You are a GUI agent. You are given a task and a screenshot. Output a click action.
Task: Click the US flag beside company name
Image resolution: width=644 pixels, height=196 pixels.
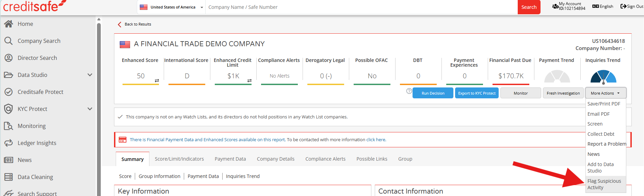[x=125, y=44]
